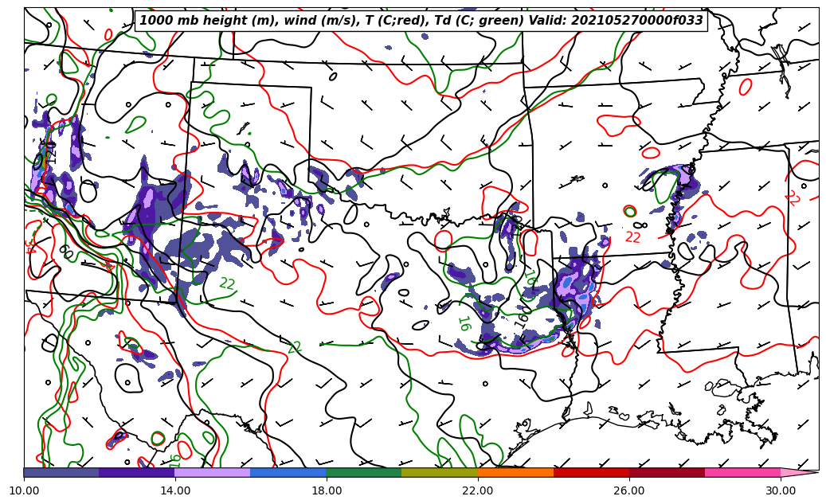Click the hot pink 28–30 colorbar segment
The width and height of the screenshot is (826, 504).
pyautogui.click(x=743, y=472)
